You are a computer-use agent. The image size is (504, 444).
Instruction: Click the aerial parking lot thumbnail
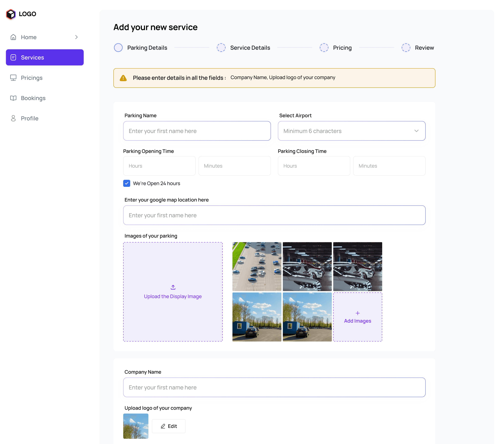pyautogui.click(x=257, y=267)
